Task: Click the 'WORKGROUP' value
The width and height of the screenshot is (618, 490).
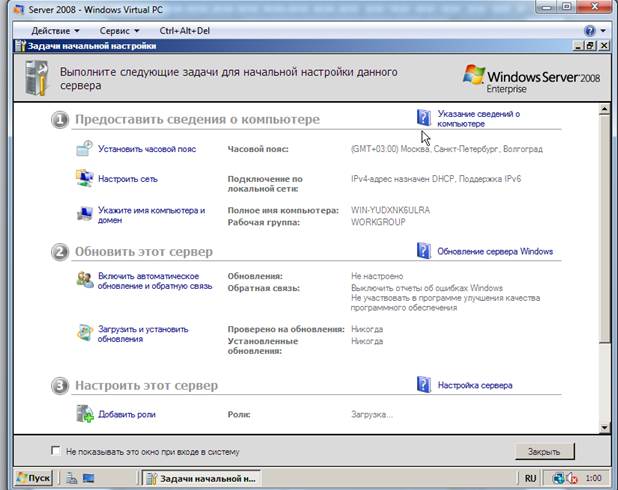Action: tap(378, 222)
